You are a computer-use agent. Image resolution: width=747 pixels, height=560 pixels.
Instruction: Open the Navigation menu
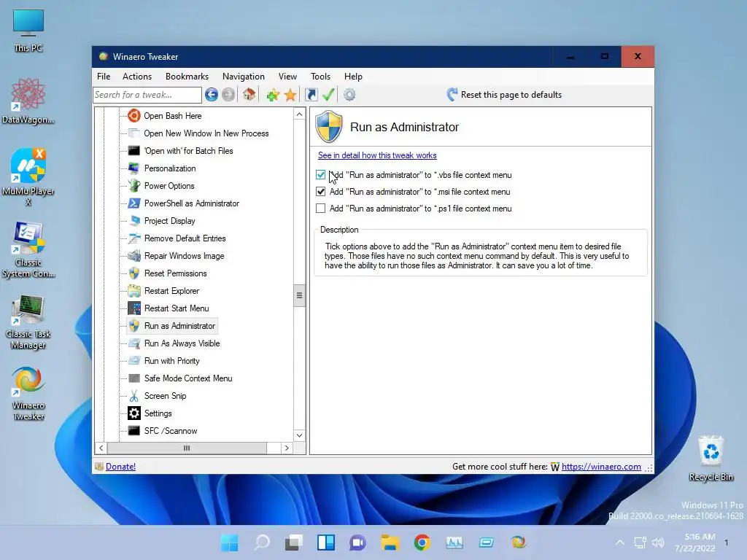244,76
